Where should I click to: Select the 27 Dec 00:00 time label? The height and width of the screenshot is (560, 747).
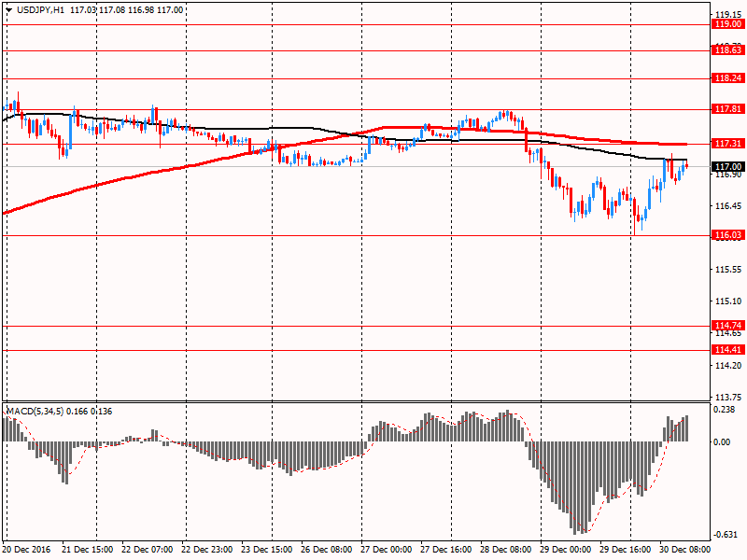point(386,551)
